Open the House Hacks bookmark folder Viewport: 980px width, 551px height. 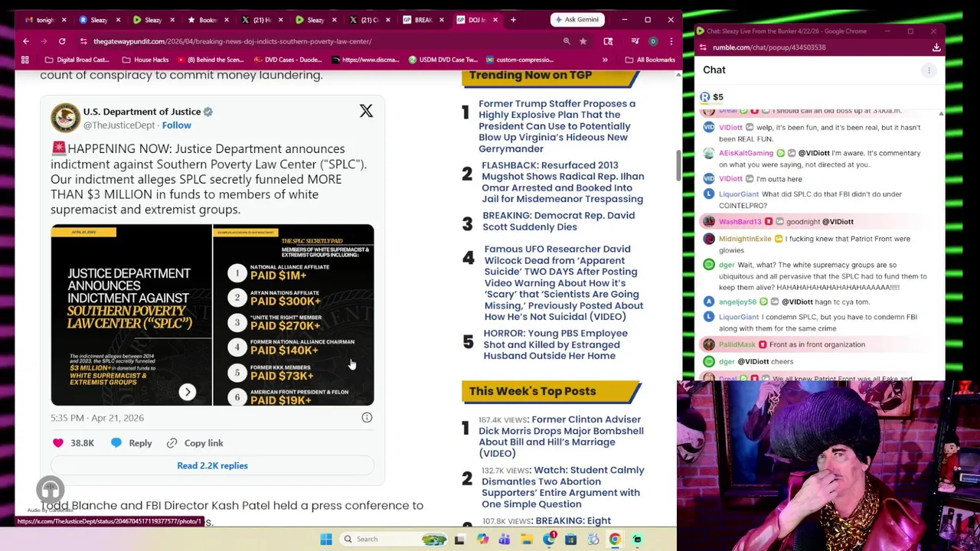pyautogui.click(x=145, y=60)
